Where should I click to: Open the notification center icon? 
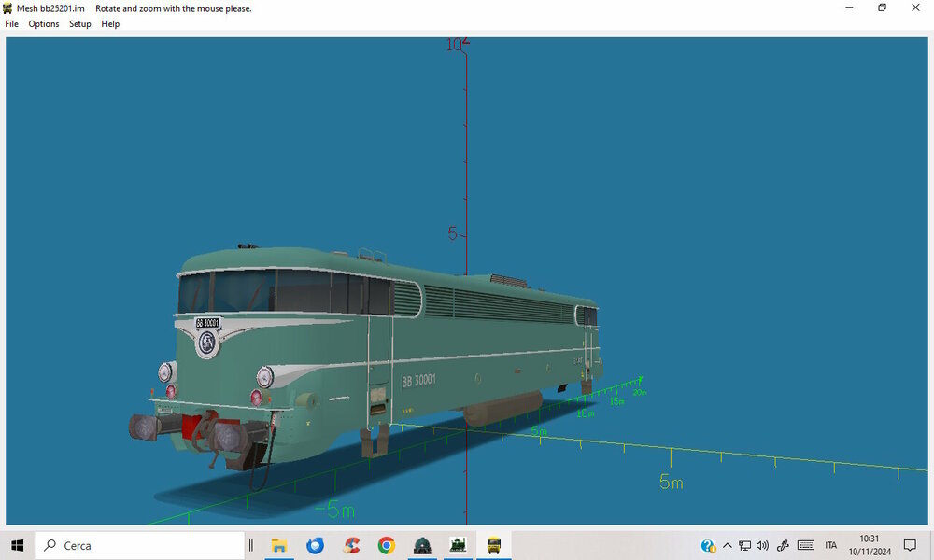910,545
